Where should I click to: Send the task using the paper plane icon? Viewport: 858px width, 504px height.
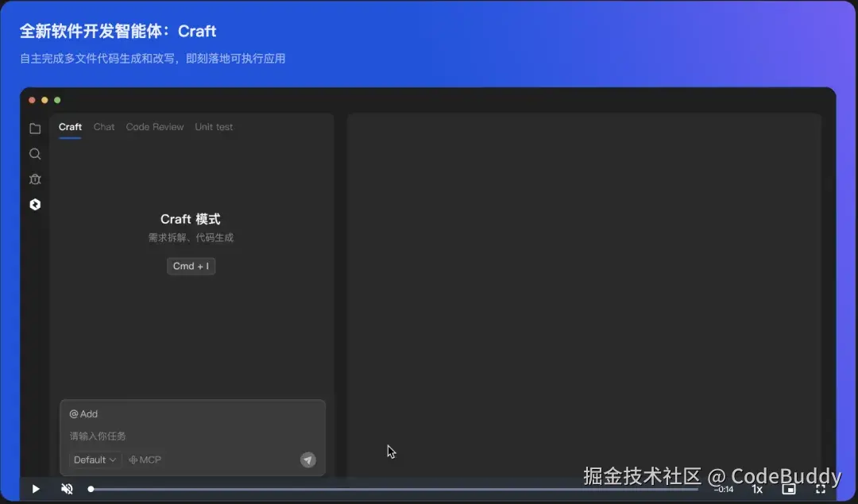[307, 460]
